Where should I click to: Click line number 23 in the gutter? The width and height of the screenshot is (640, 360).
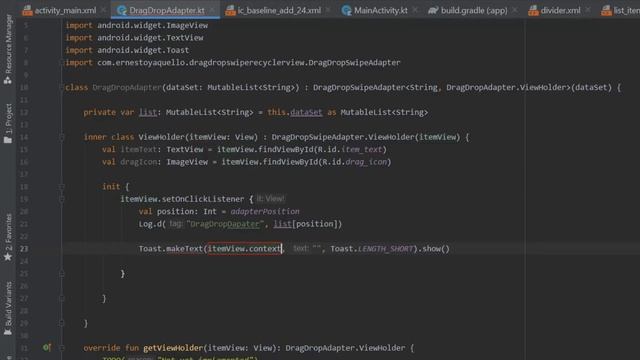point(24,249)
